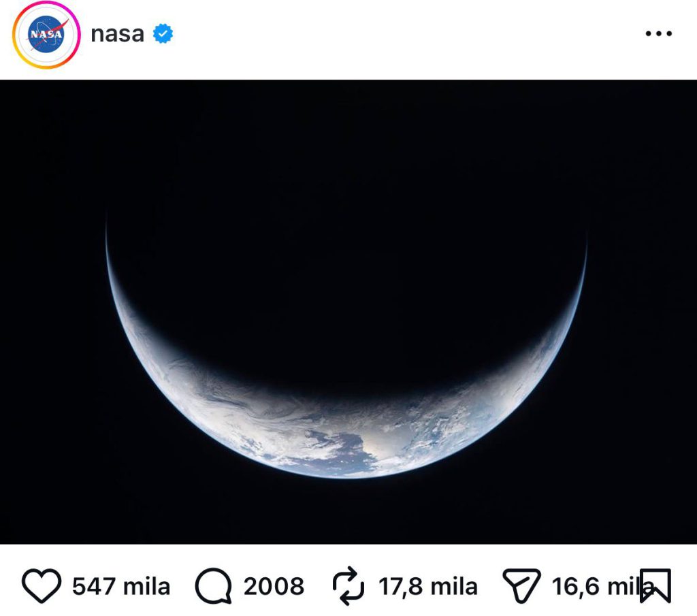The width and height of the screenshot is (697, 616).
Task: Share the post using the paper plane icon
Action: click(521, 586)
